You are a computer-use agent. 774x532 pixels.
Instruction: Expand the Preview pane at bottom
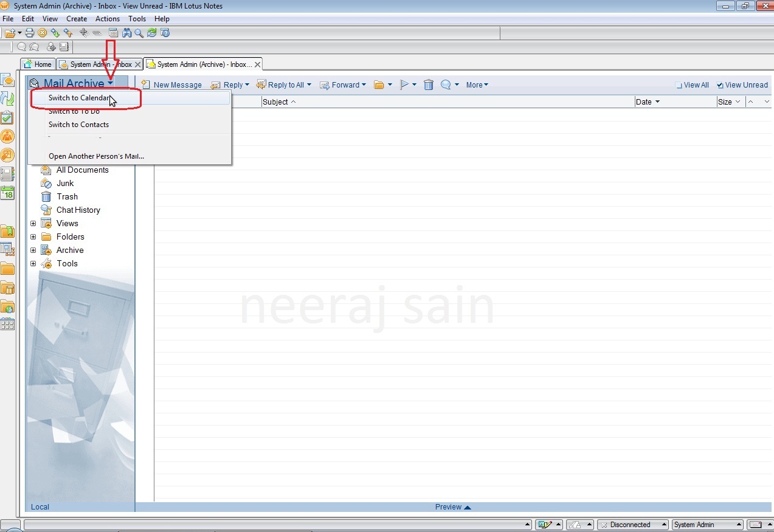(x=453, y=507)
